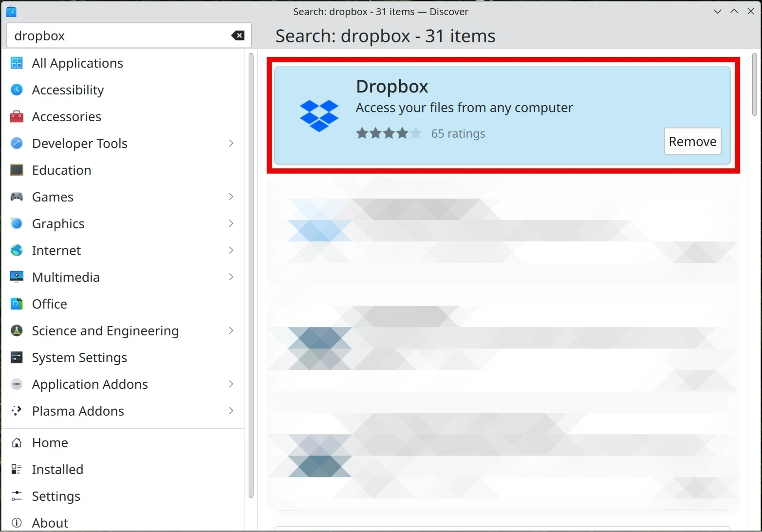
Task: Open the Education category
Action: tap(123, 170)
